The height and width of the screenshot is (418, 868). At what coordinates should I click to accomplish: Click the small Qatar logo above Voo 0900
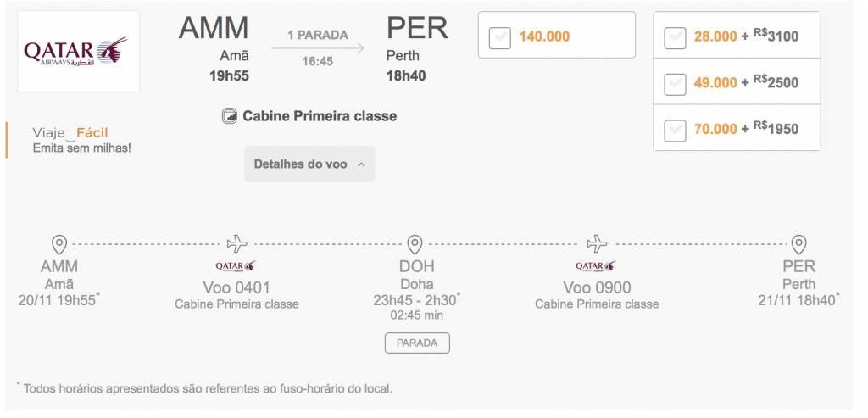[596, 266]
